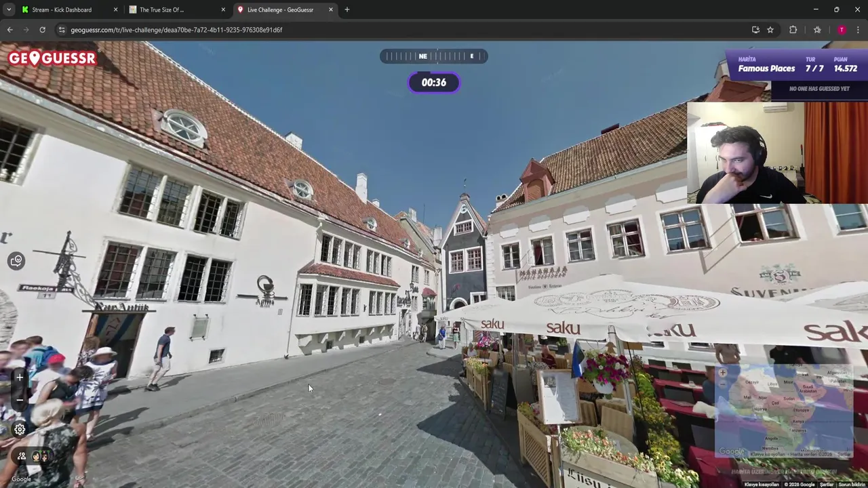Zoom out on the guess mini-map
The height and width of the screenshot is (488, 868).
(723, 383)
